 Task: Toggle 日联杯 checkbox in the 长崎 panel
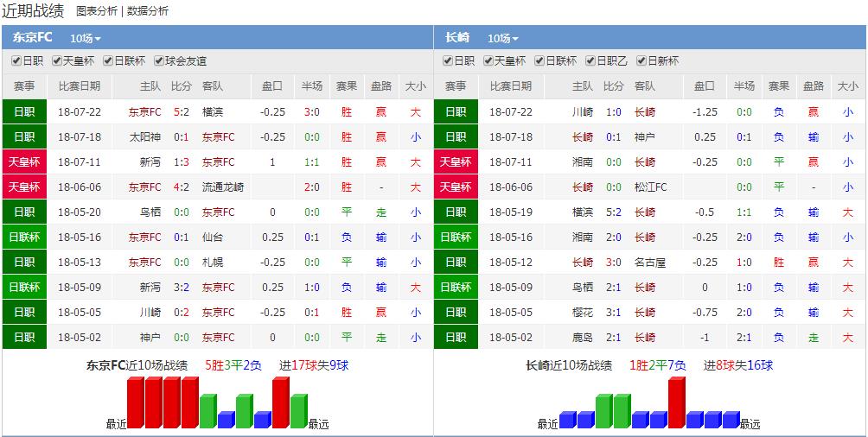click(x=539, y=61)
